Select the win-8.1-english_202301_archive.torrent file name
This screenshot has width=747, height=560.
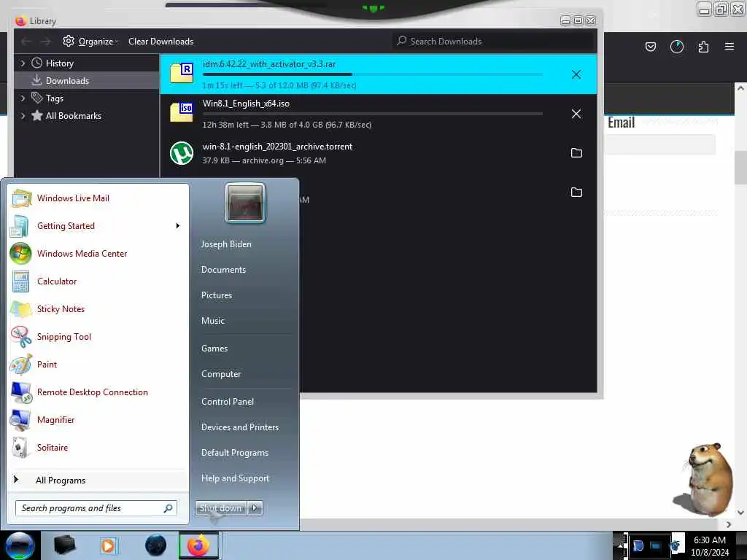point(277,147)
